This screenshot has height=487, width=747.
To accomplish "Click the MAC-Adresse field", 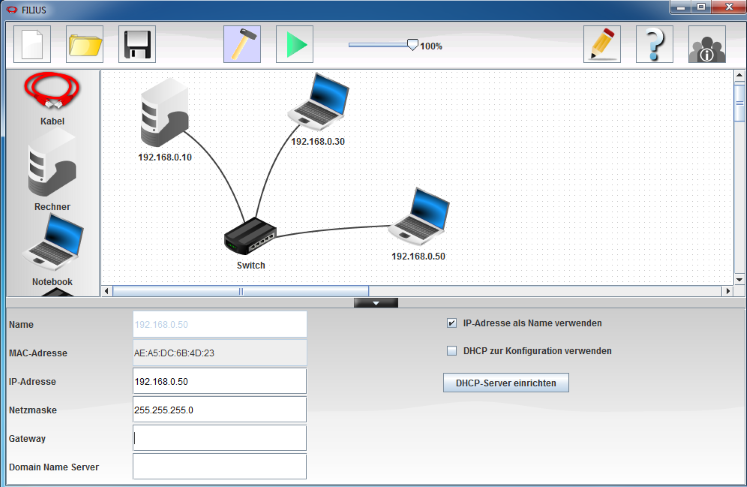I will (x=220, y=353).
